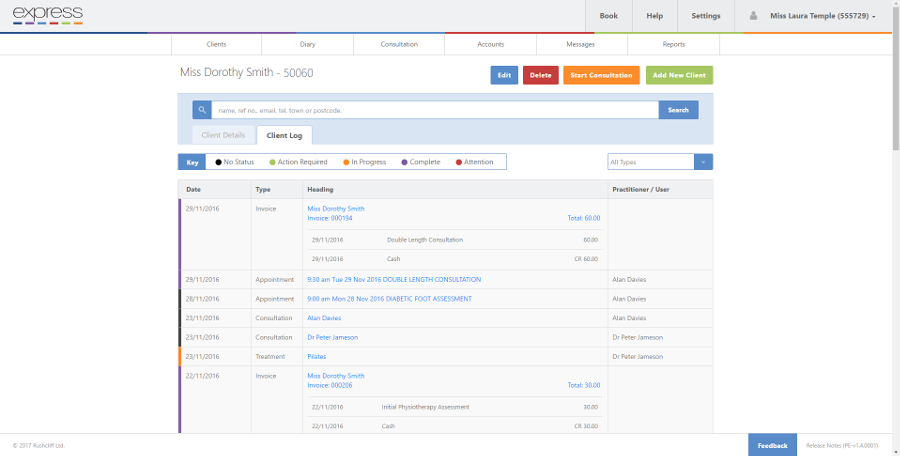Image resolution: width=900 pixels, height=456 pixels.
Task: Open the Pilates treatment link
Action: [x=317, y=357]
